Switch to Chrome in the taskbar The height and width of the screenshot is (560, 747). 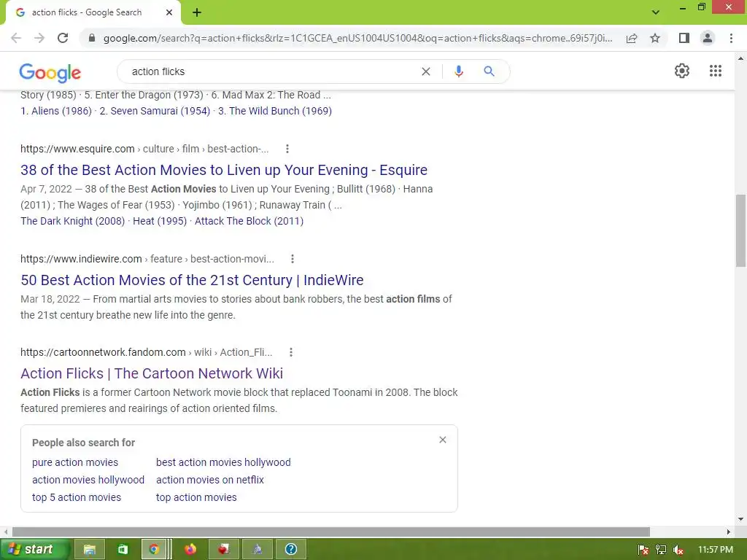tap(153, 549)
